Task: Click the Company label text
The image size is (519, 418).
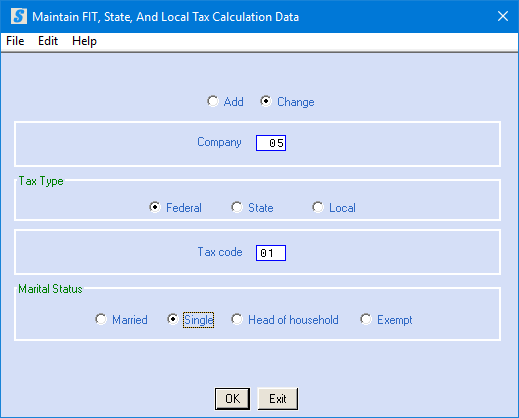Action: coord(219,142)
